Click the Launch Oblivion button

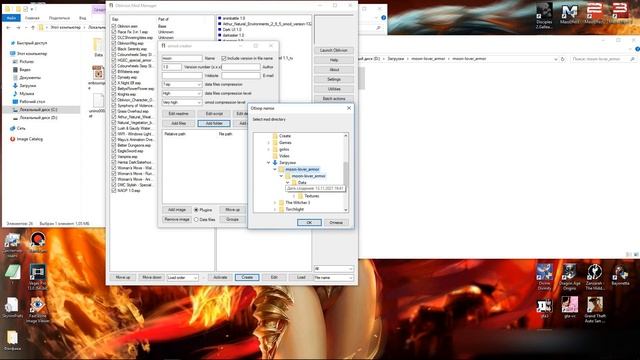334,50
